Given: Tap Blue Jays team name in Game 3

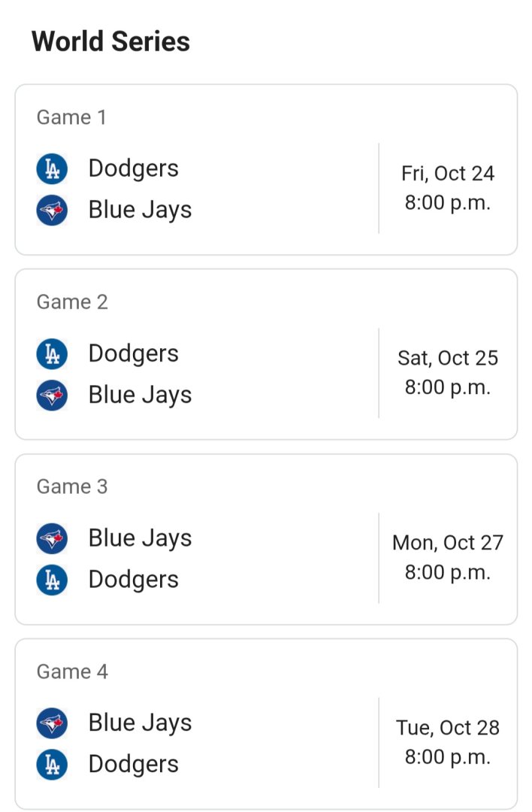Looking at the screenshot, I should pyautogui.click(x=140, y=538).
